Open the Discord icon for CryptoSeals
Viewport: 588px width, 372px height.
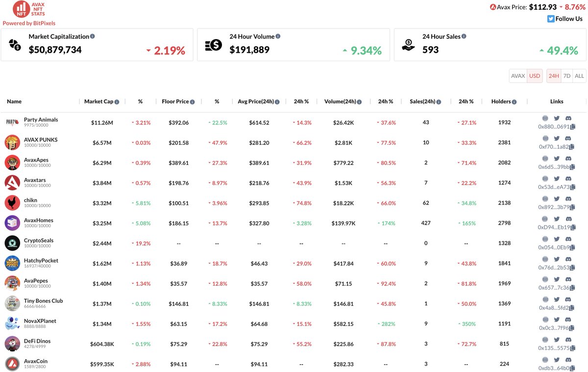pos(568,239)
